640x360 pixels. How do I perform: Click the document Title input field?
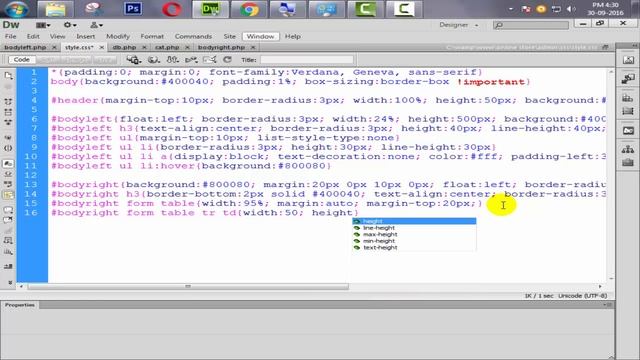pyautogui.click(x=307, y=60)
